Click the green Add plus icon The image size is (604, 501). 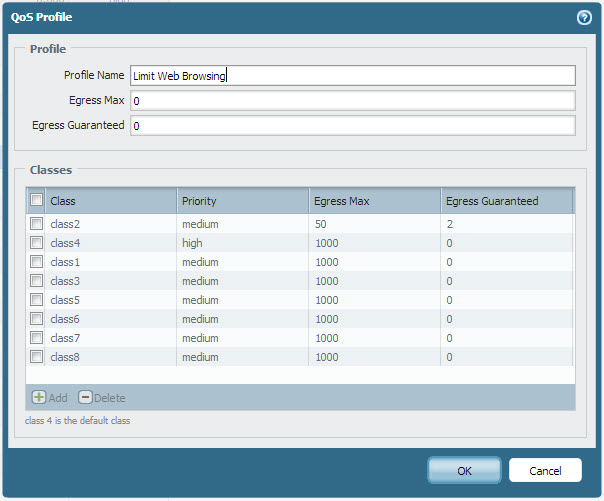click(38, 397)
